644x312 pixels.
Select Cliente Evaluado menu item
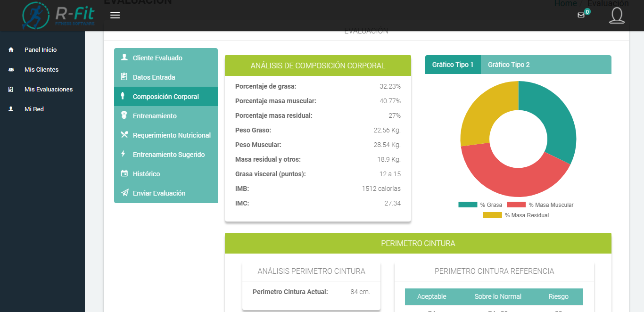pyautogui.click(x=157, y=58)
